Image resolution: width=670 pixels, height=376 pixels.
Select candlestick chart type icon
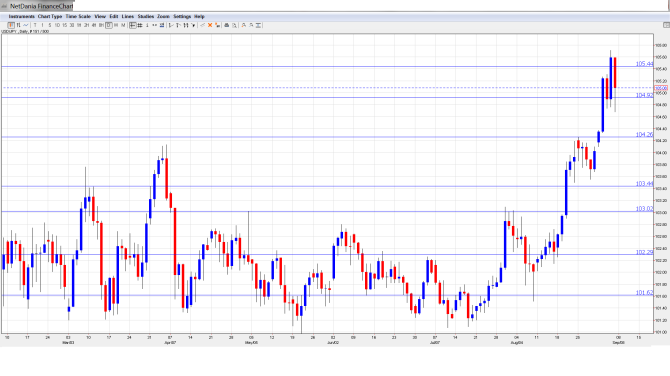12,25
